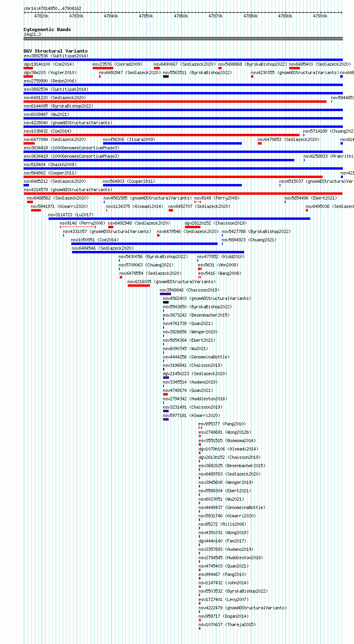Click nsv5941971 (Almarri2020) label
This screenshot has height=644, width=354.
59,206
